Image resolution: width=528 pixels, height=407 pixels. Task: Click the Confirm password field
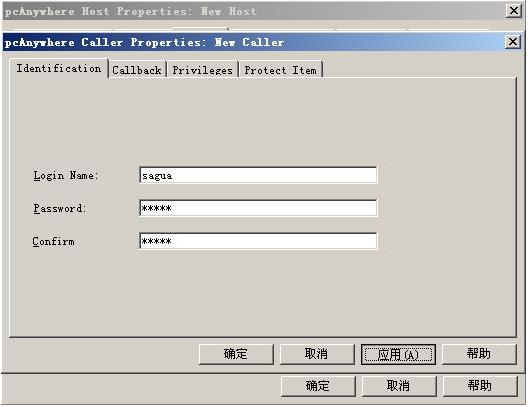pyautogui.click(x=258, y=241)
